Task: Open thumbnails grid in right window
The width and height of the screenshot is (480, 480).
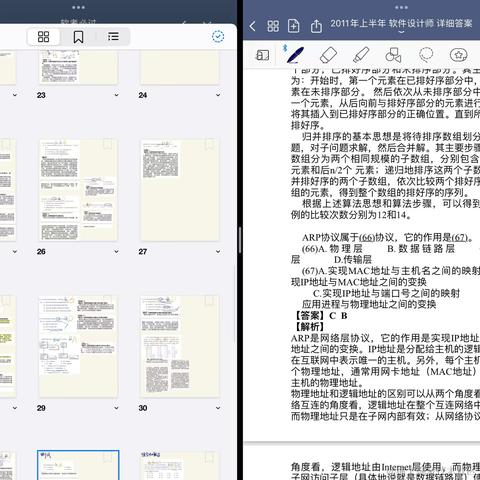Action: 273,26
